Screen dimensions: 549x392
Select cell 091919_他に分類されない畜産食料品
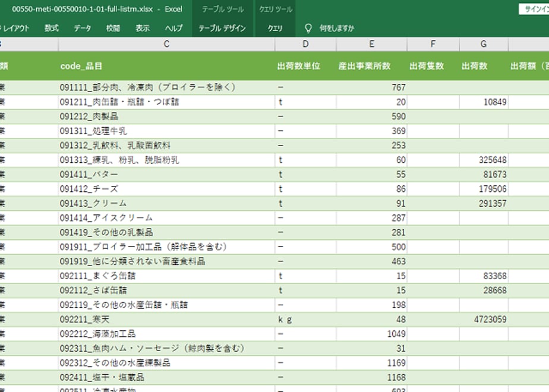[x=166, y=261]
